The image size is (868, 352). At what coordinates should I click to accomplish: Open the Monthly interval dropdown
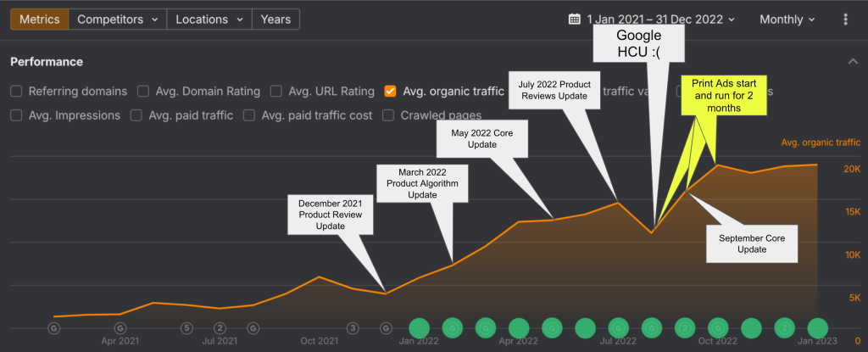click(x=787, y=20)
